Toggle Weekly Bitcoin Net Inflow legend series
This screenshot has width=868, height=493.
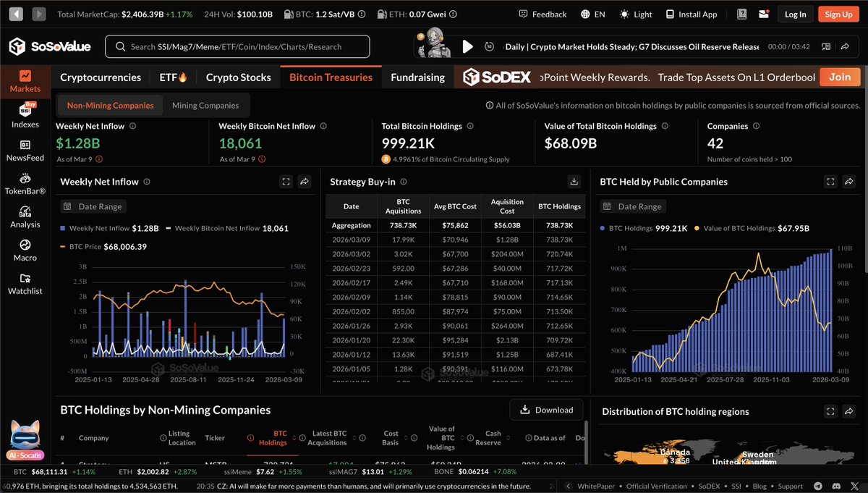pos(226,228)
